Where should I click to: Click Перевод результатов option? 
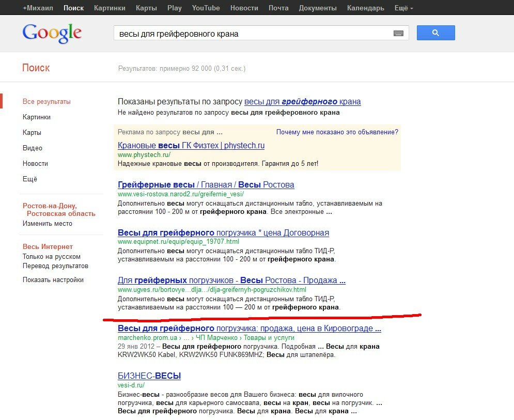click(55, 266)
